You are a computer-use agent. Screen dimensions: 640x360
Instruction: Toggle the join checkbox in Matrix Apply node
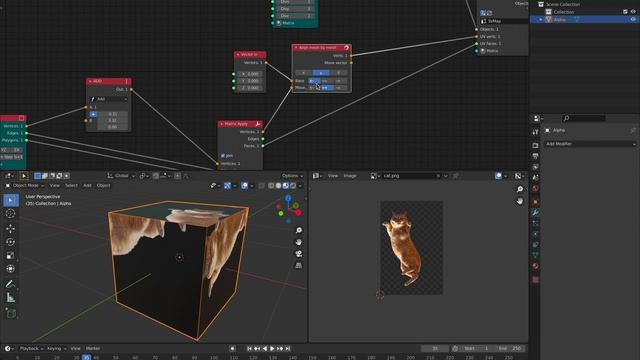pyautogui.click(x=223, y=156)
